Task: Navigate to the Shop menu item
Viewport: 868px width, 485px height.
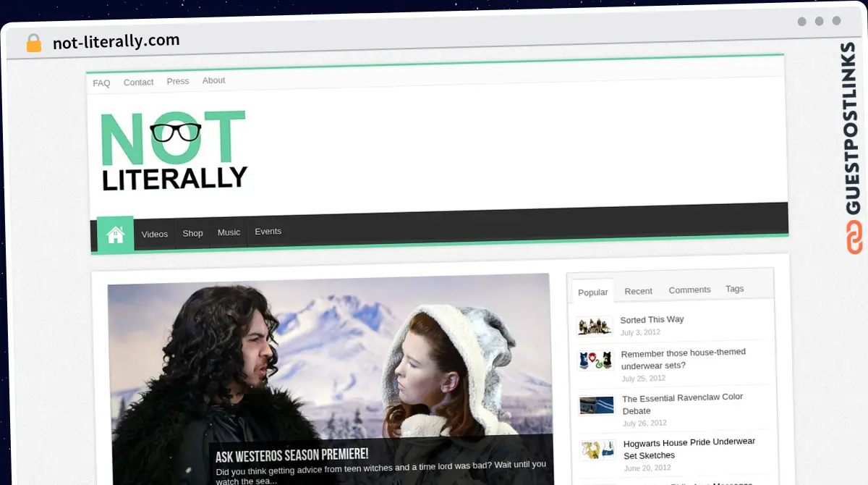Action: click(x=192, y=232)
